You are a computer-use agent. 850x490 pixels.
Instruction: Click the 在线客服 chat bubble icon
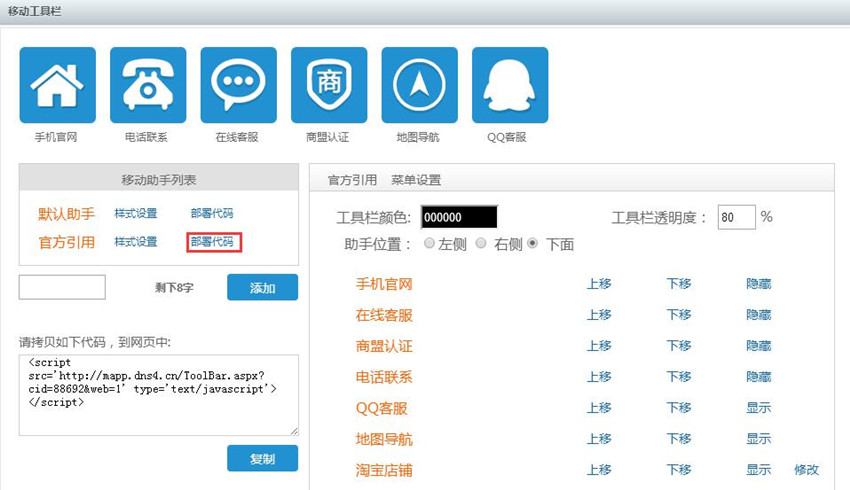(x=239, y=85)
